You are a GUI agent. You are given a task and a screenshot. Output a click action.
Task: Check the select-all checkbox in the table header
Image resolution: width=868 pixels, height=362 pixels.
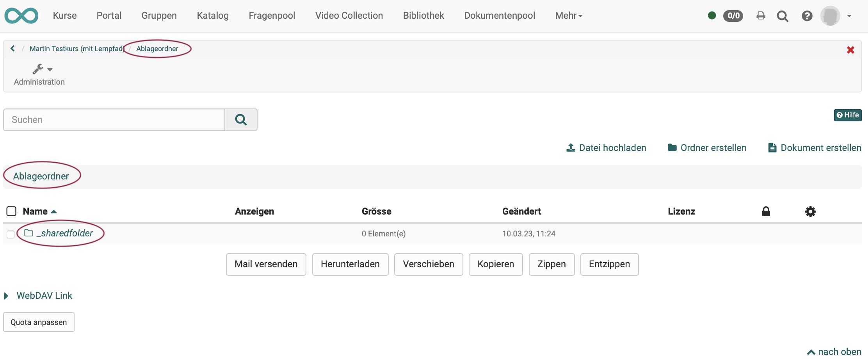11,211
